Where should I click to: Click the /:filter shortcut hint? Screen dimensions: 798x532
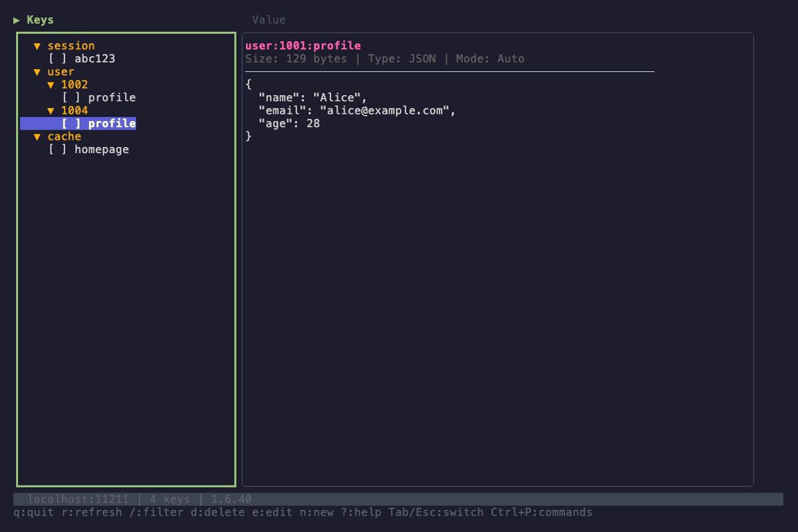coord(156,512)
